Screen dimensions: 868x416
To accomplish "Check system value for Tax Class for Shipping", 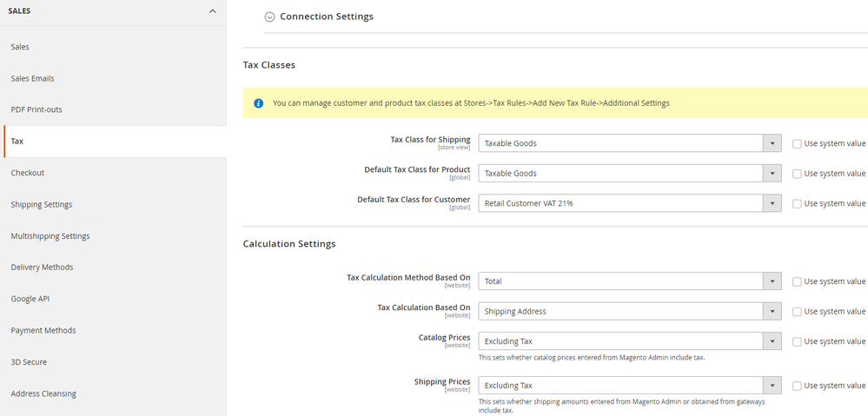I will (797, 143).
